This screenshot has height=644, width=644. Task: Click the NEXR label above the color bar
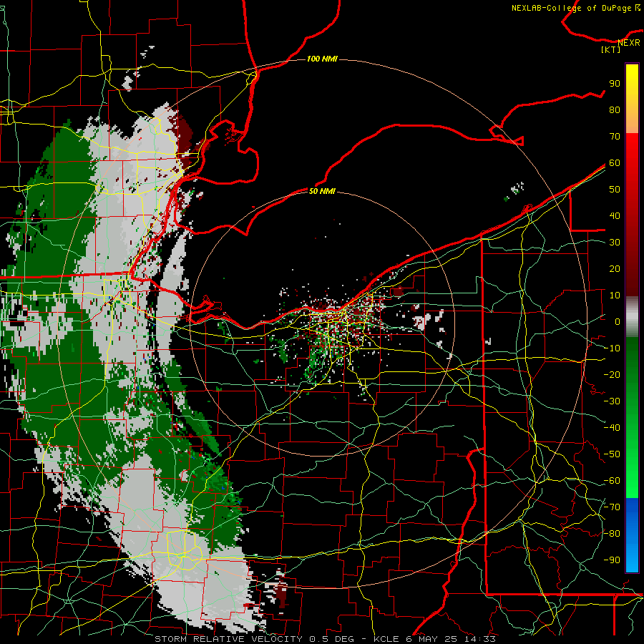(x=629, y=42)
